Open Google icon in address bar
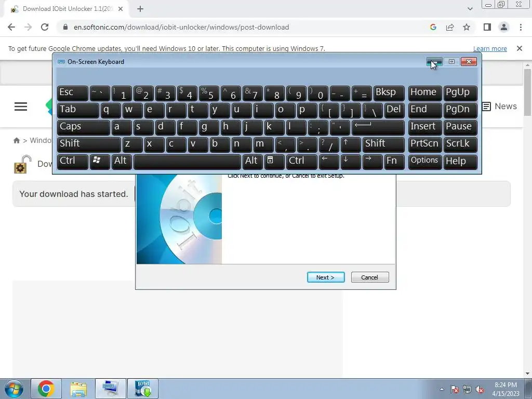The width and height of the screenshot is (532, 399). (433, 27)
